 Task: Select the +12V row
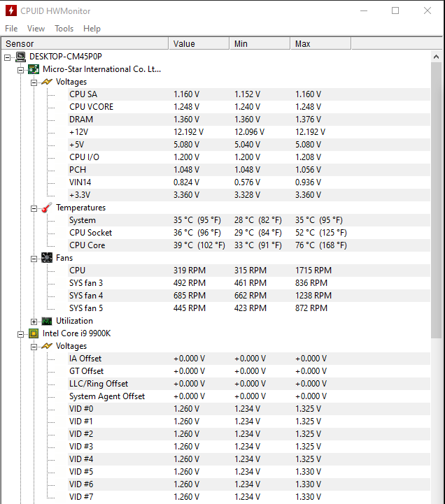pyautogui.click(x=248, y=132)
